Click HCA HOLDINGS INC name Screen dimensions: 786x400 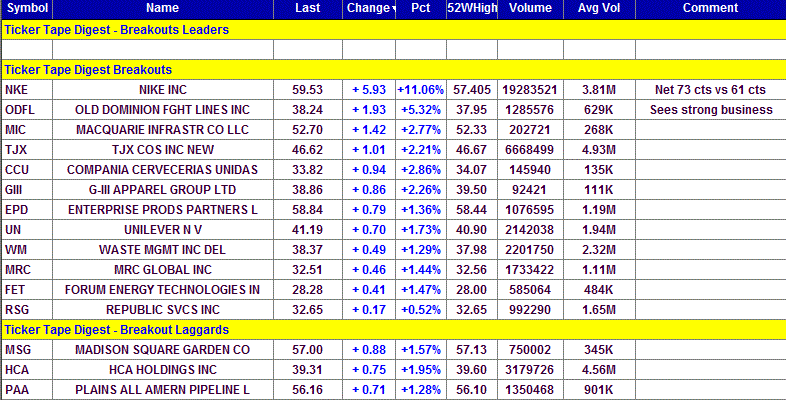(x=162, y=370)
